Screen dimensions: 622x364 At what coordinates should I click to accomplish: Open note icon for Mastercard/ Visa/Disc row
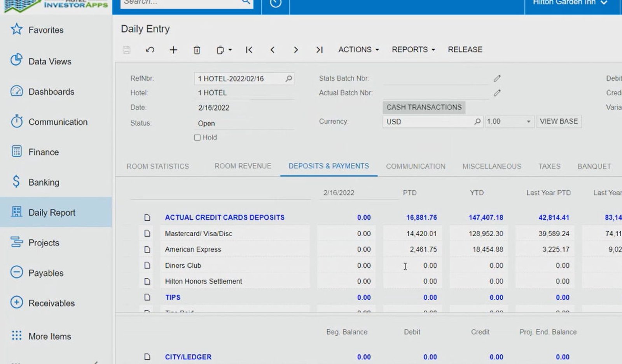(147, 233)
